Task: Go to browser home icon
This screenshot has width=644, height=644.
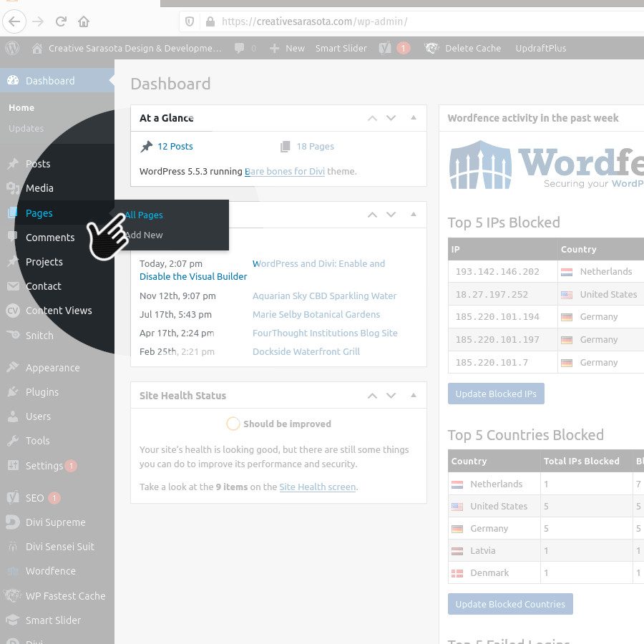Action: pos(84,21)
